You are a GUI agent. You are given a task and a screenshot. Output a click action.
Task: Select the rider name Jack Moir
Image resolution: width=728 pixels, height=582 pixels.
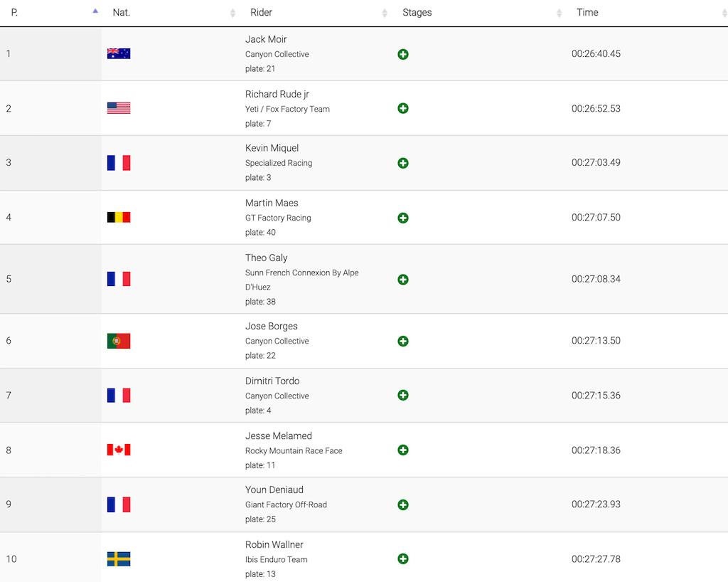pos(266,39)
